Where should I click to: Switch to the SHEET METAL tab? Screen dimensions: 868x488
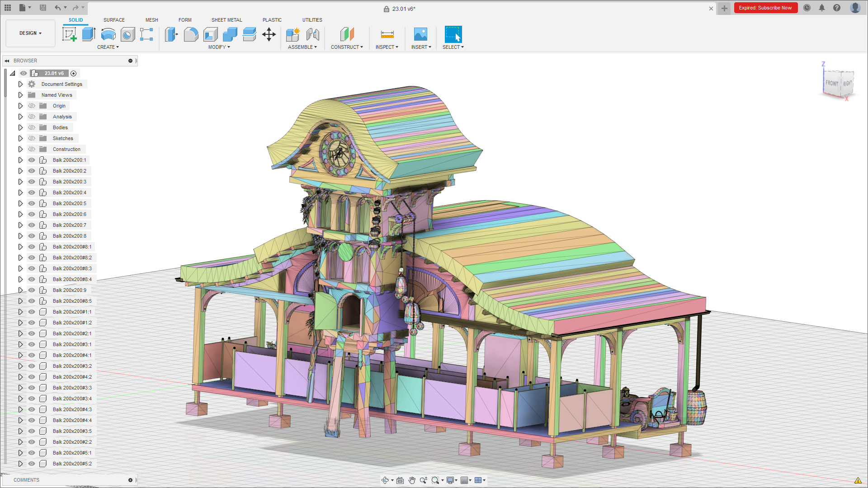(x=226, y=20)
